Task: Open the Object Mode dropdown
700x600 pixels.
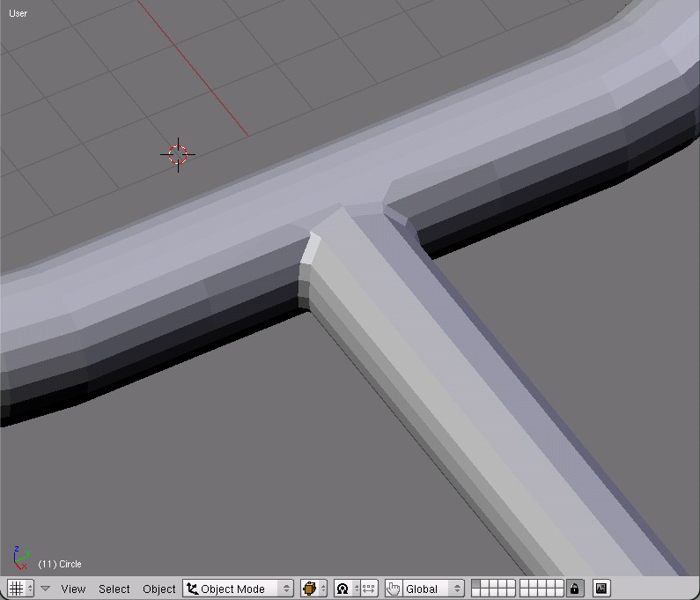Action: tap(238, 589)
